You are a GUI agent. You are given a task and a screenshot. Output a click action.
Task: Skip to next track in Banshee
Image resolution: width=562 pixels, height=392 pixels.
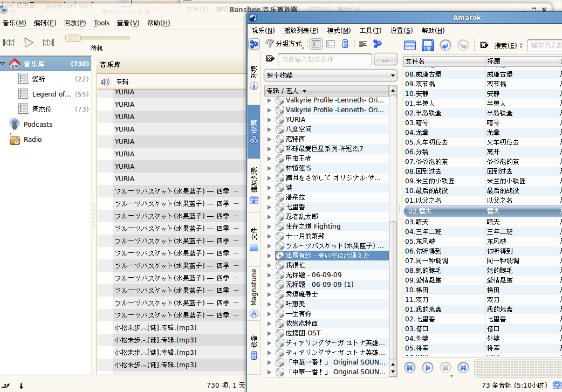49,43
